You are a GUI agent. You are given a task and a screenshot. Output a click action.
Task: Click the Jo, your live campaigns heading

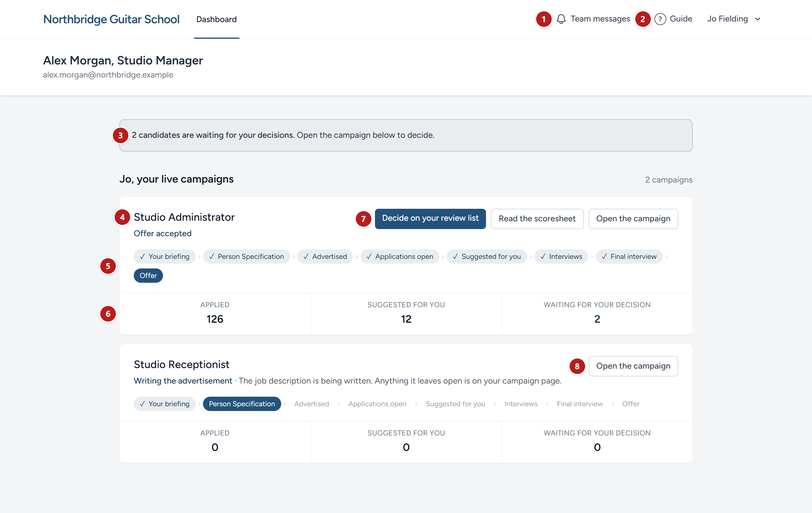(x=176, y=179)
